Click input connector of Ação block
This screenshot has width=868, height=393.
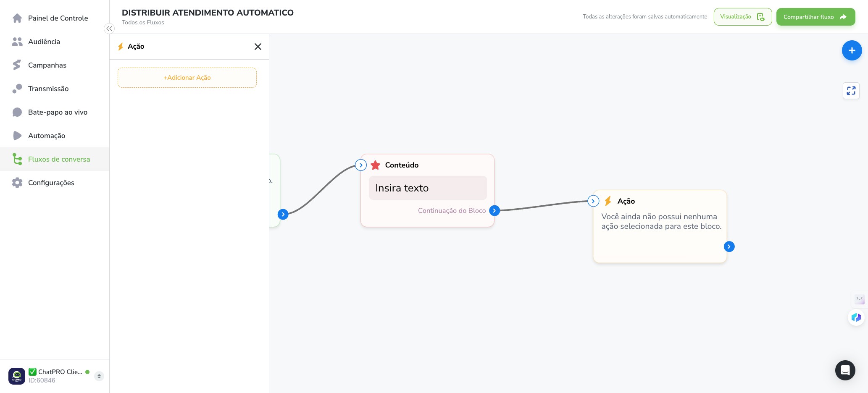tap(593, 201)
